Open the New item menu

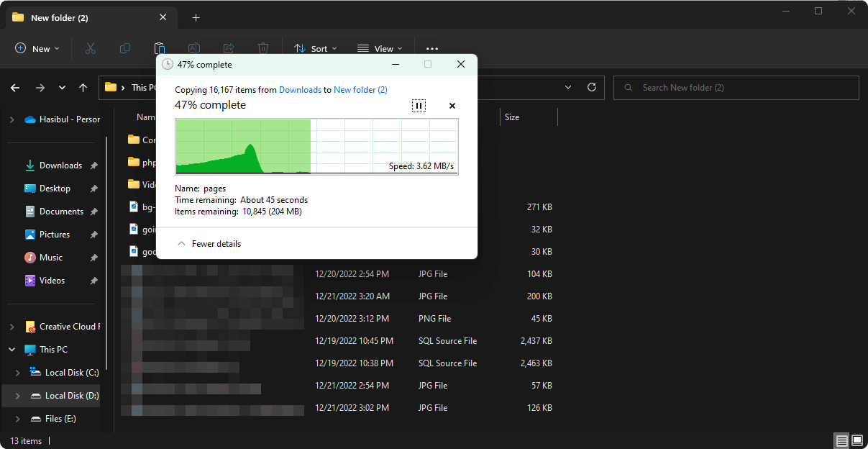point(38,49)
